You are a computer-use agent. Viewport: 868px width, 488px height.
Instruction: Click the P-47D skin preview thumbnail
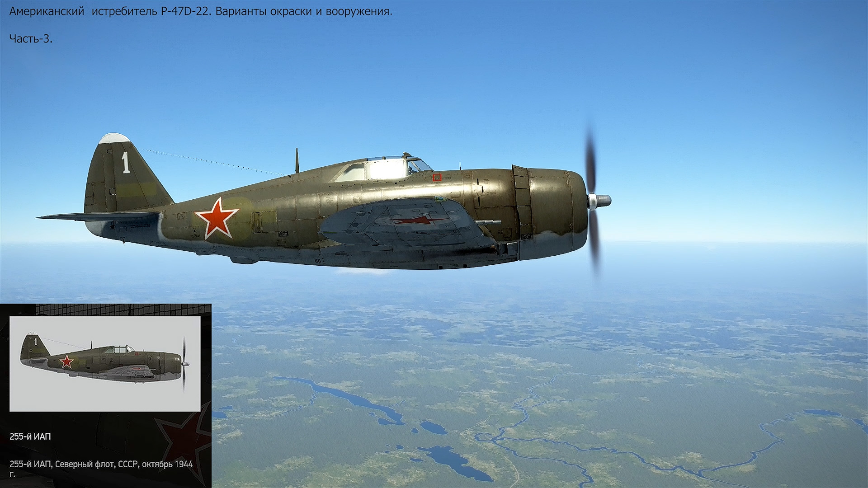(x=105, y=364)
